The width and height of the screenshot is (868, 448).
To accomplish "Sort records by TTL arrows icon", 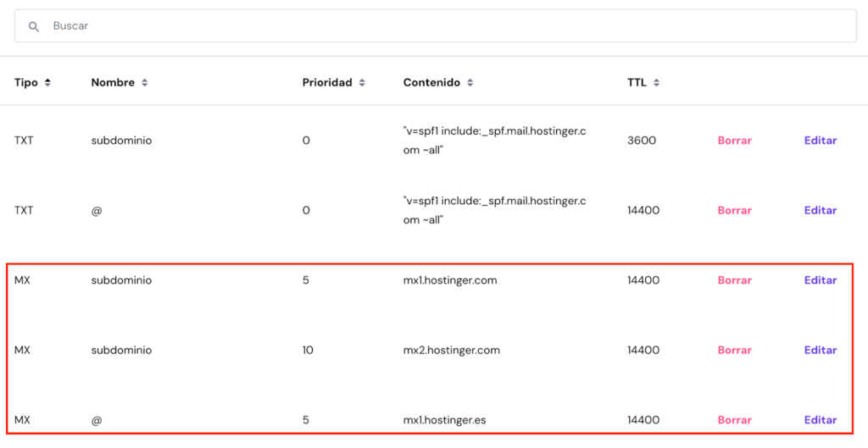I will [657, 83].
